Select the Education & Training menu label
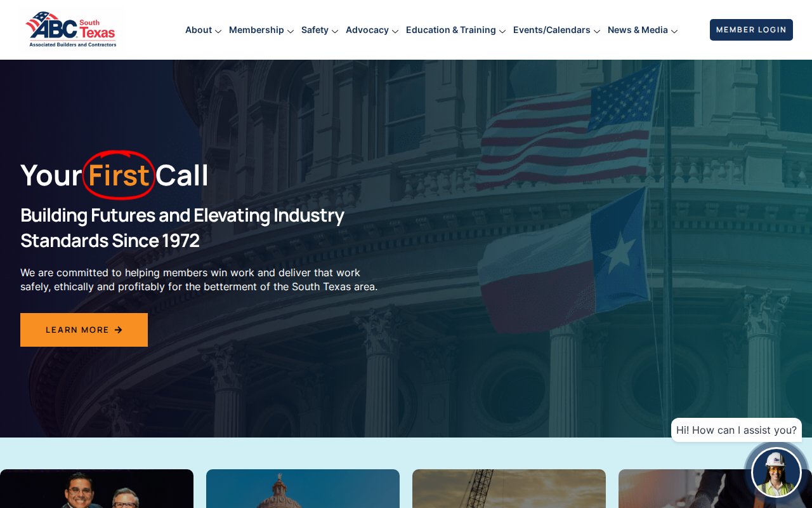This screenshot has width=812, height=508. pos(450,30)
